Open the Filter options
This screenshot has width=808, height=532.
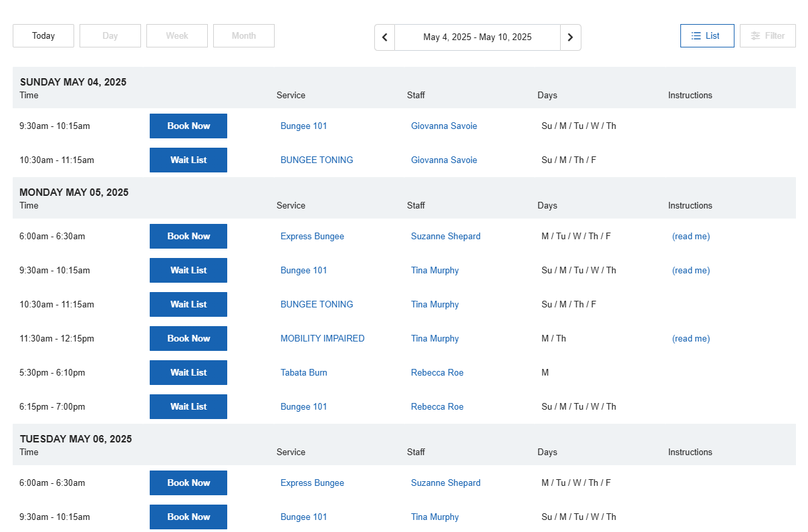point(767,36)
